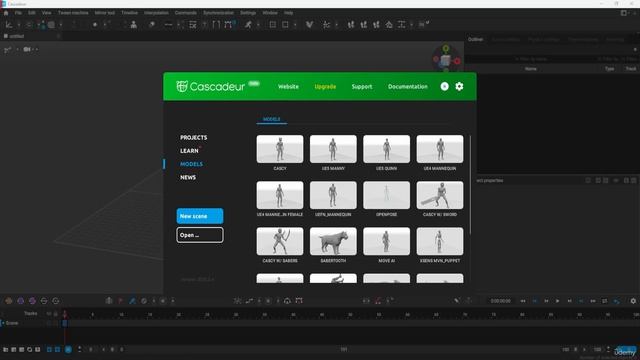This screenshot has width=640, height=360.
Task: Open the Interpolation menu
Action: click(x=156, y=13)
